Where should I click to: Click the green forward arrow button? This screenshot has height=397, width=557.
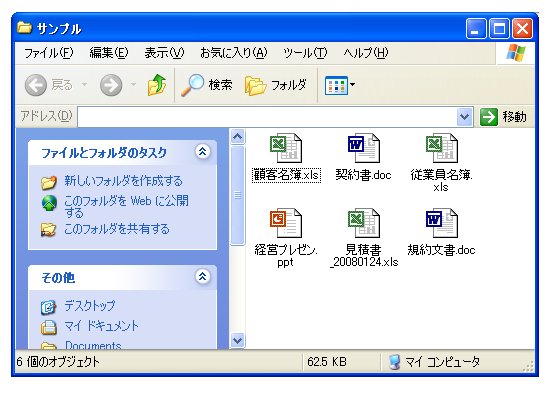point(111,85)
